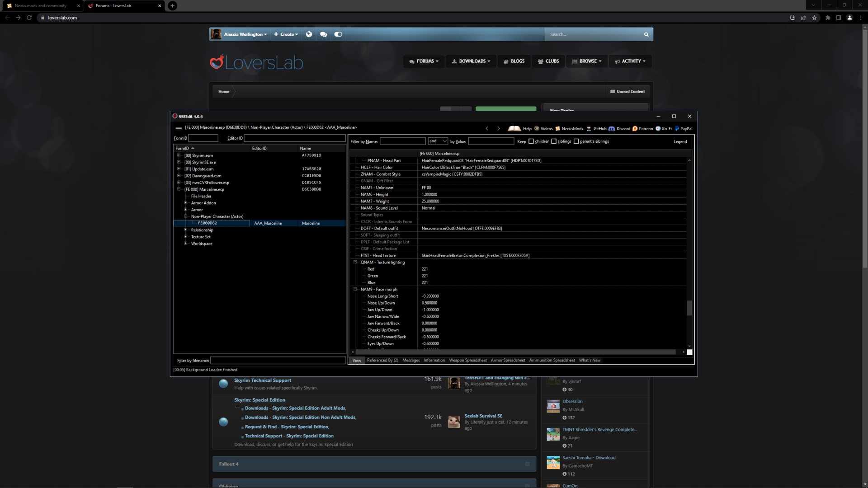The image size is (868, 488).
Task: Expand the Skyrim.esm tree node
Action: 179,155
